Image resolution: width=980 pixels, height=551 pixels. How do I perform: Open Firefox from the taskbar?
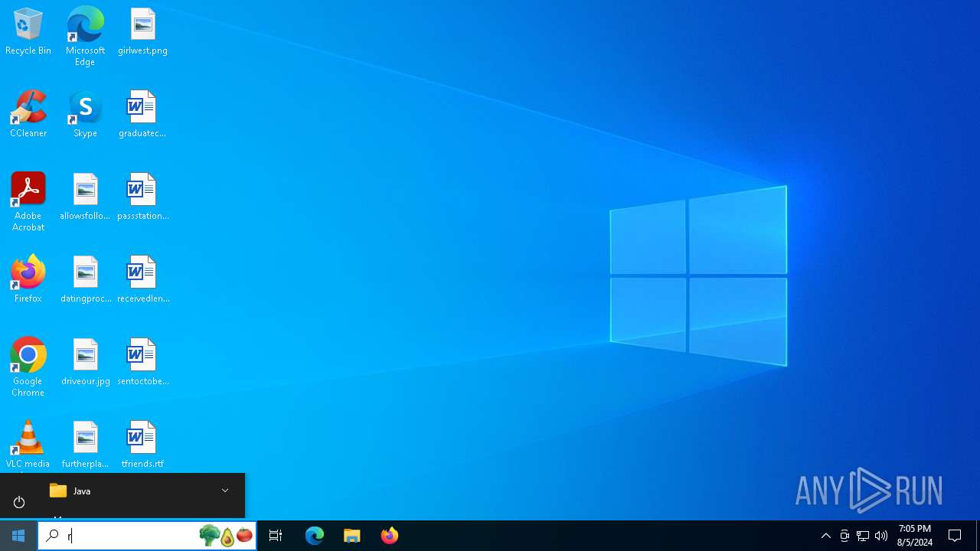pos(390,536)
